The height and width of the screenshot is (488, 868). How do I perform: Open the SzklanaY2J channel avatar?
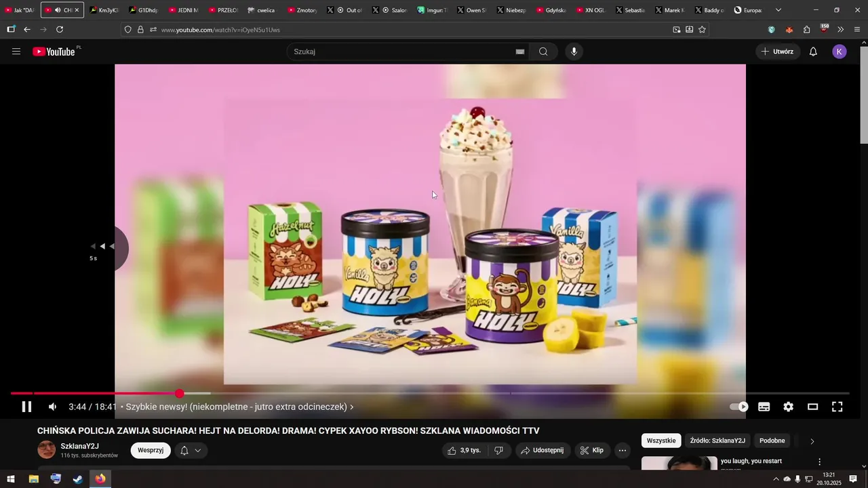point(47,450)
